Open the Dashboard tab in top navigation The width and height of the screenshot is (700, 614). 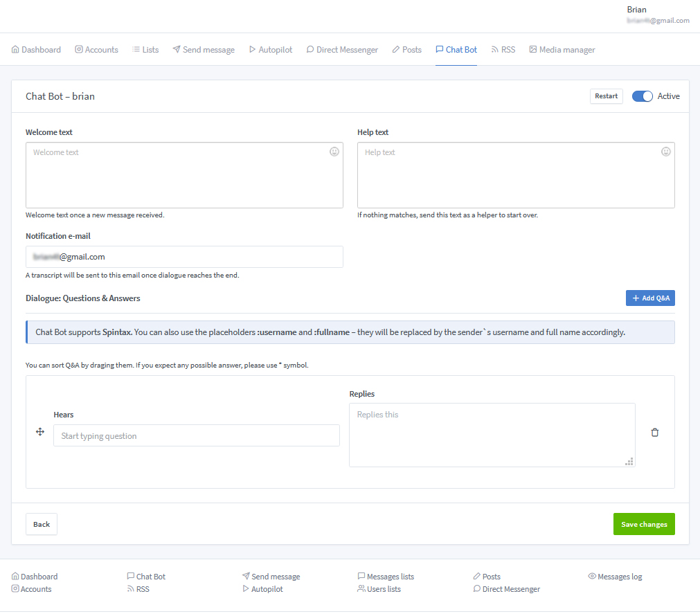37,50
